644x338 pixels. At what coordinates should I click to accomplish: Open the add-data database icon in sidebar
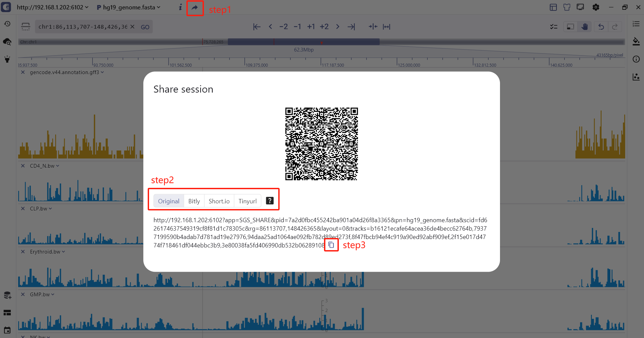(7, 295)
